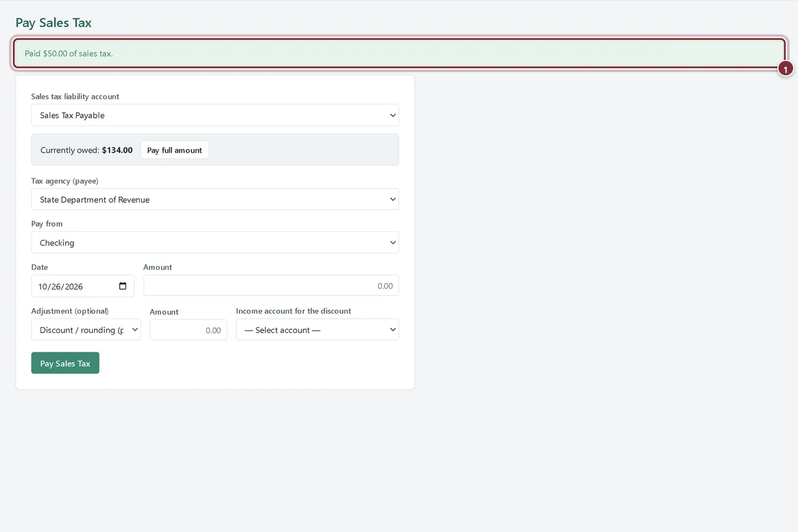Click the Pay full amount button
The width and height of the screenshot is (798, 532).
(175, 150)
